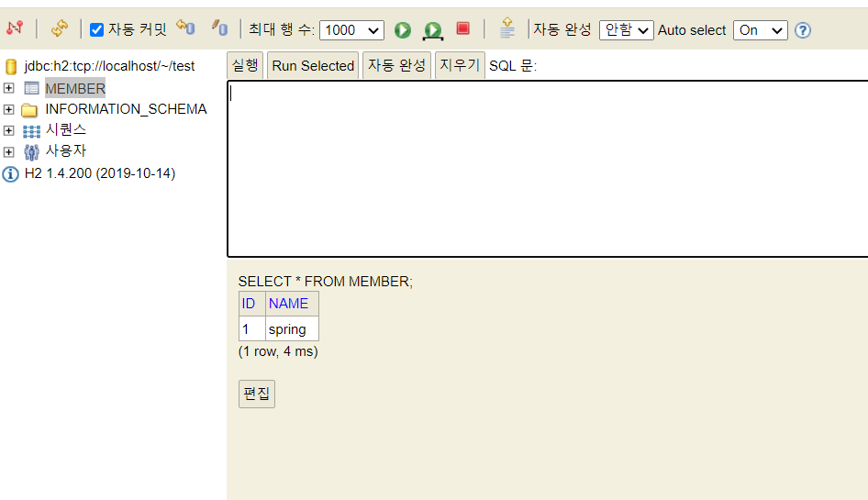The image size is (868, 500).
Task: Expand the INFORMATION_SCHEMA node
Action: pos(8,109)
